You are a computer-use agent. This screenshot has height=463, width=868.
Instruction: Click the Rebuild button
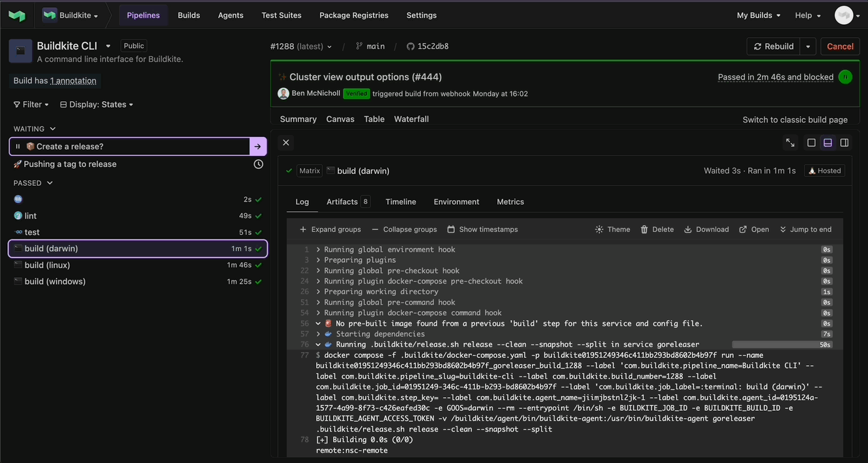773,46
